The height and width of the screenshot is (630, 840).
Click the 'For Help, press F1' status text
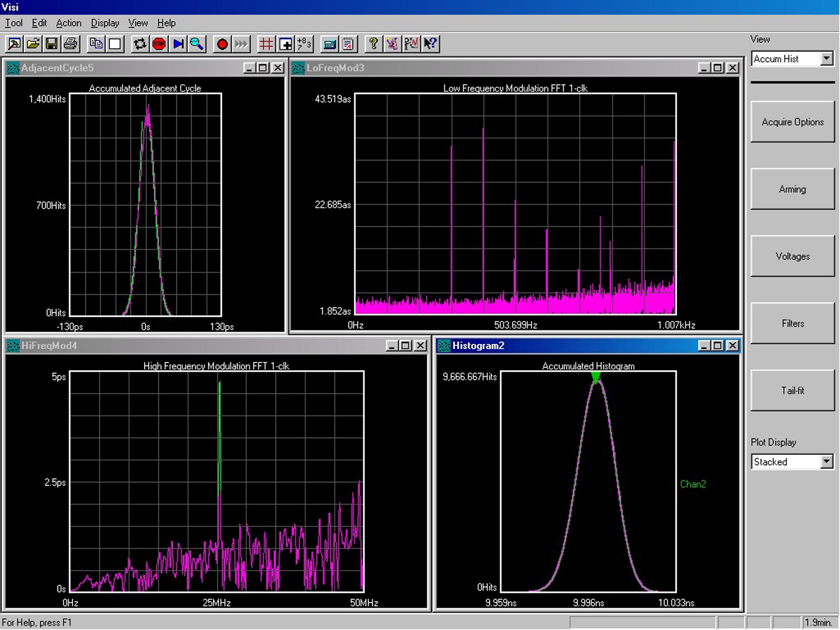click(37, 622)
